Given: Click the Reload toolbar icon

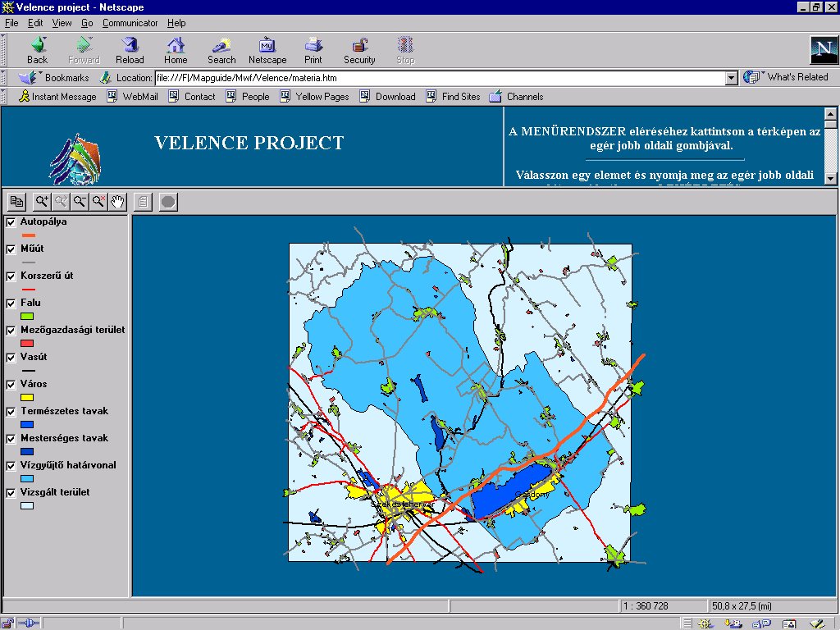Looking at the screenshot, I should point(130,49).
